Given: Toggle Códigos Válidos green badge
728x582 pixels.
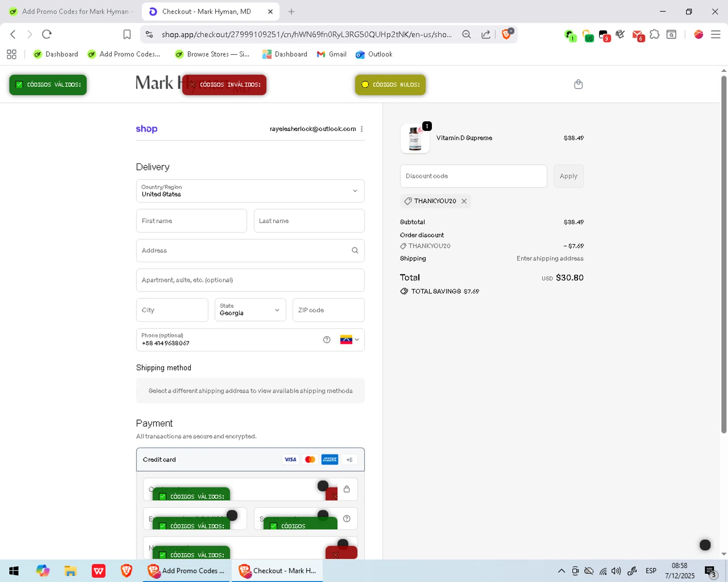Looking at the screenshot, I should tap(48, 85).
